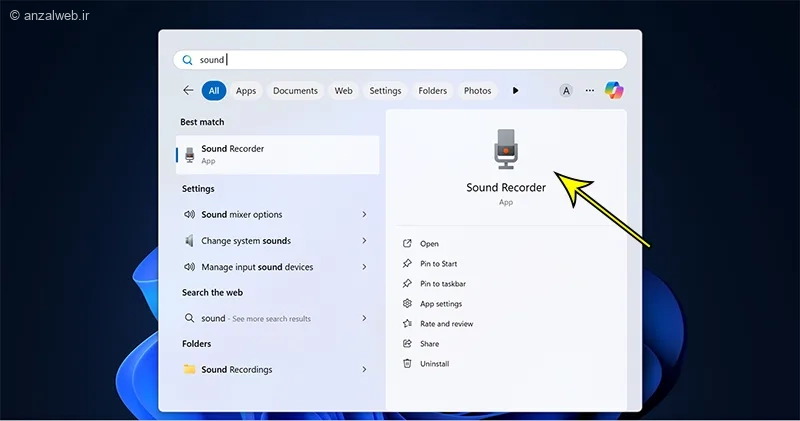Expand Change system sounds chevron
Image resolution: width=800 pixels, height=421 pixels.
[364, 241]
